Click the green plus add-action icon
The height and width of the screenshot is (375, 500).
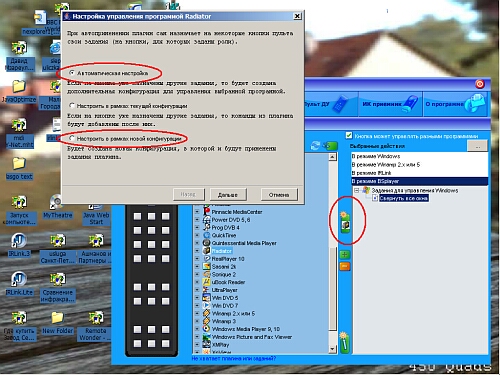click(x=345, y=255)
